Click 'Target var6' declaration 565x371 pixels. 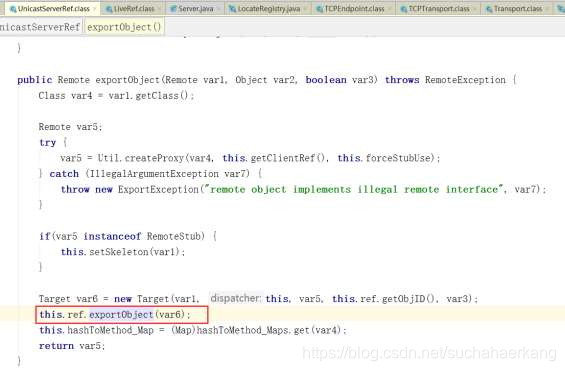(x=68, y=299)
